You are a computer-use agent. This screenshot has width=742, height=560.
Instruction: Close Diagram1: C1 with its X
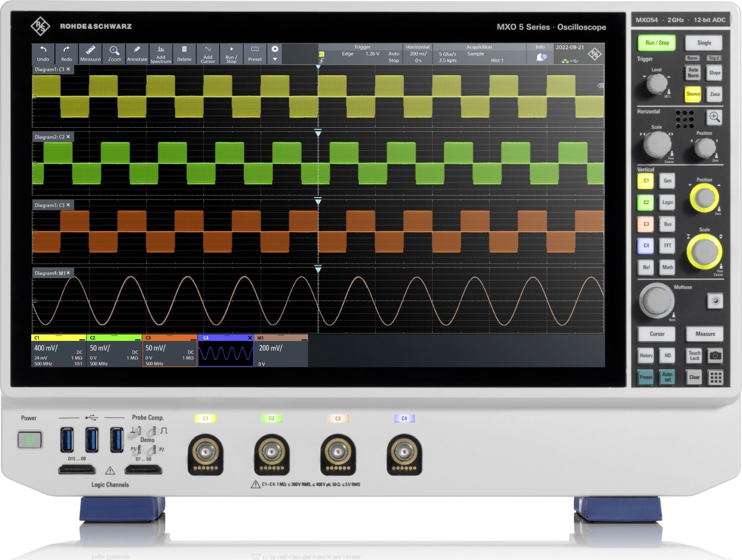[68, 69]
